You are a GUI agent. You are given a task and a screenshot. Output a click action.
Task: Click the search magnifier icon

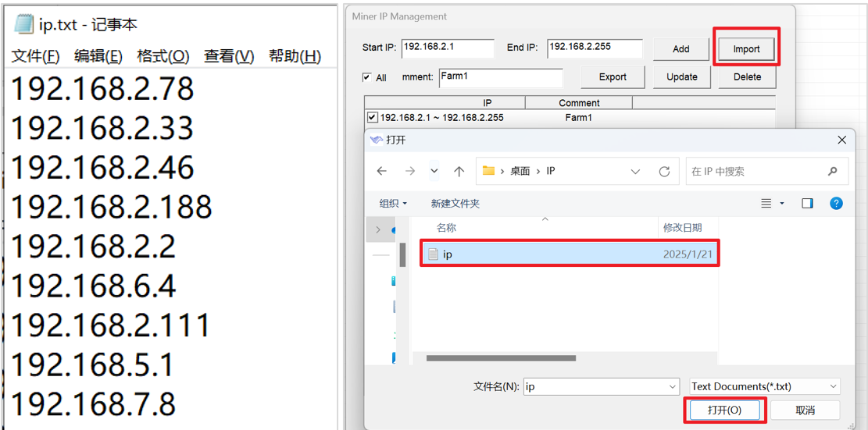[833, 172]
